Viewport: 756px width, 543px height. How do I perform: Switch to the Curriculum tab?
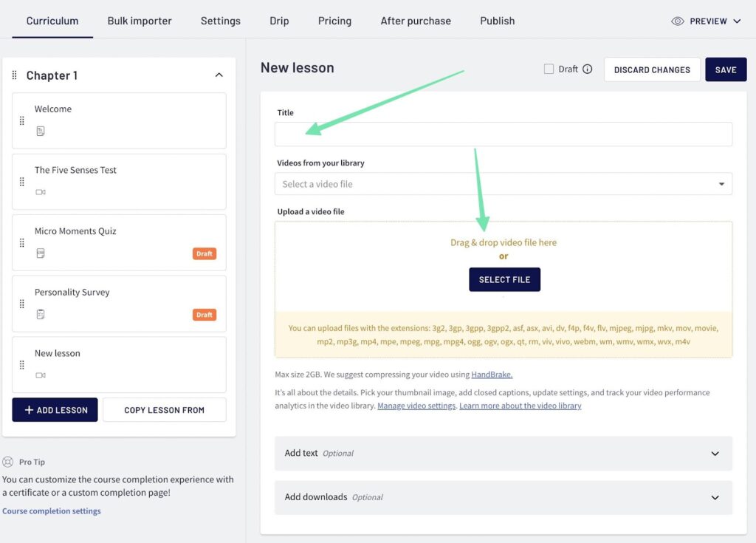(52, 21)
